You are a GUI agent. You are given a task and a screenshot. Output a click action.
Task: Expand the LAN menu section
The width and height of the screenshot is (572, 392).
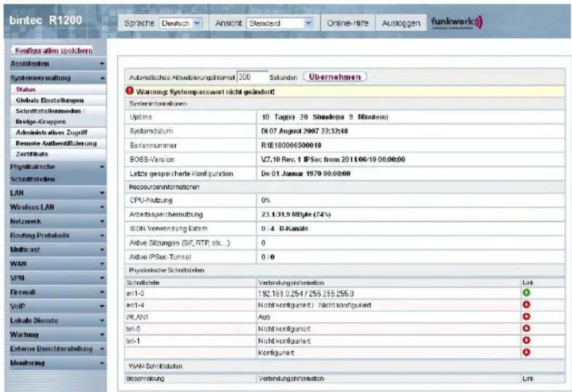[56, 193]
